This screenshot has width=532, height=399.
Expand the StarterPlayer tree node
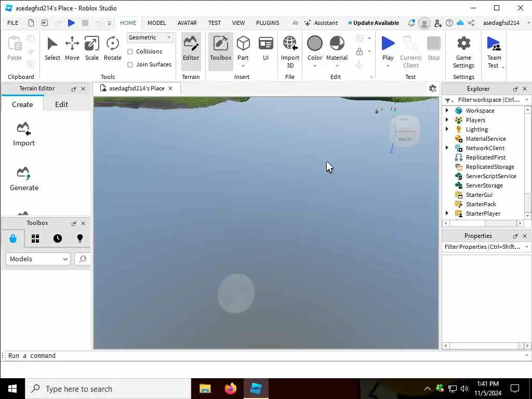pos(447,213)
